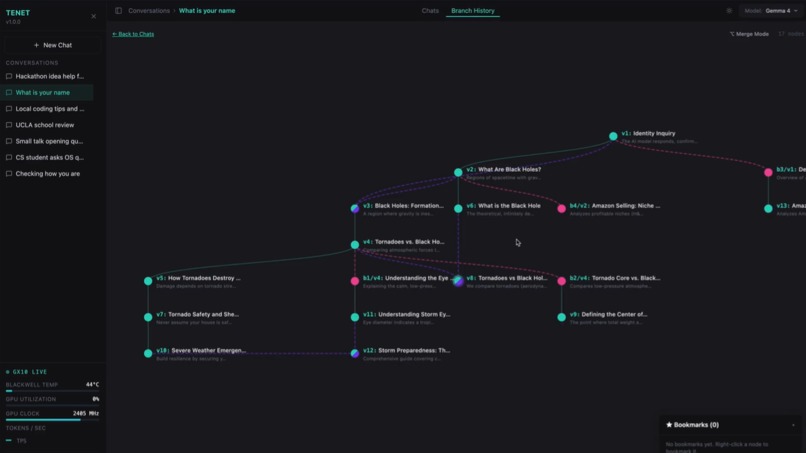Select the v8 Tornadoes vs Black Hole merged node
Image resolution: width=806 pixels, height=453 pixels.
coord(458,281)
